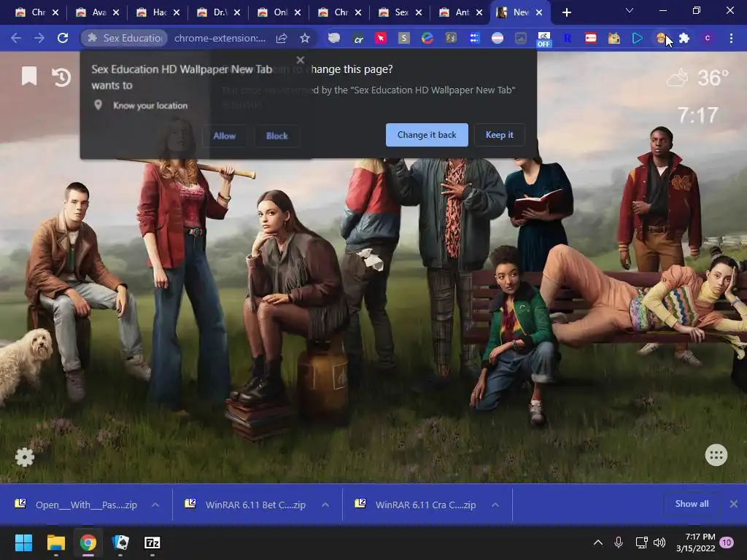
Task: Click the microphone tray icon
Action: [x=619, y=542]
